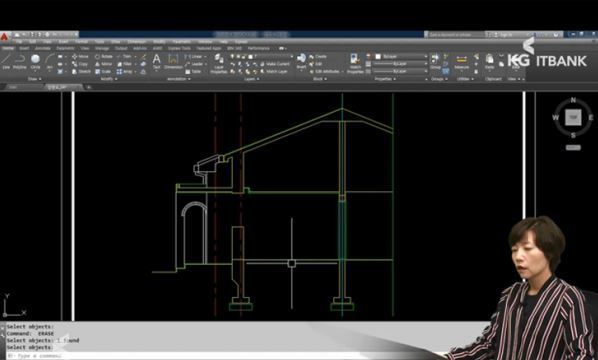This screenshot has height=360, width=598.
Task: Click the N compass direction on ViewCube
Action: (x=573, y=100)
